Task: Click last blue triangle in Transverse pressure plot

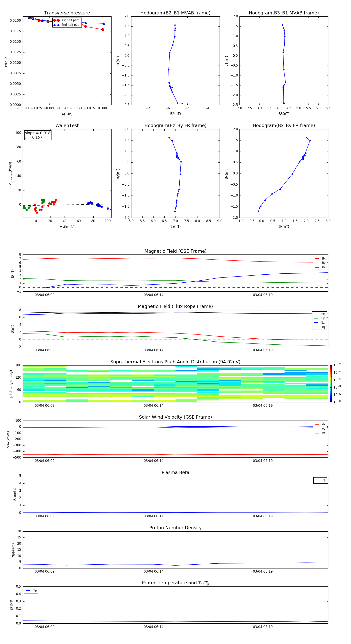Action: (x=104, y=23)
